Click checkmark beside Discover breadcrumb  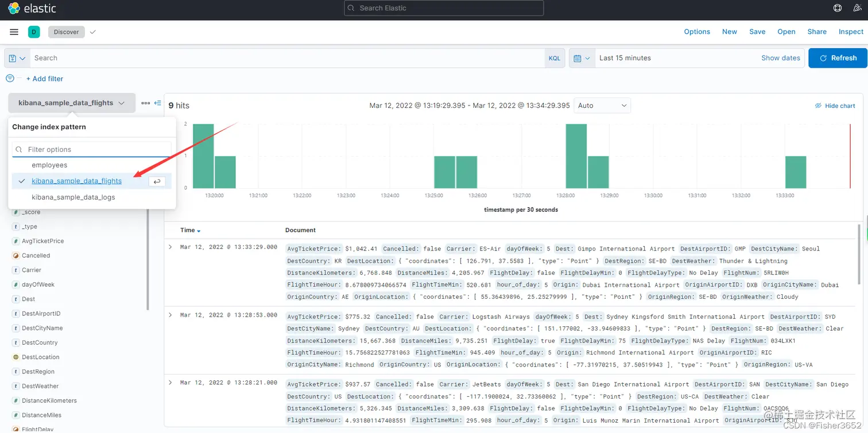pyautogui.click(x=93, y=32)
